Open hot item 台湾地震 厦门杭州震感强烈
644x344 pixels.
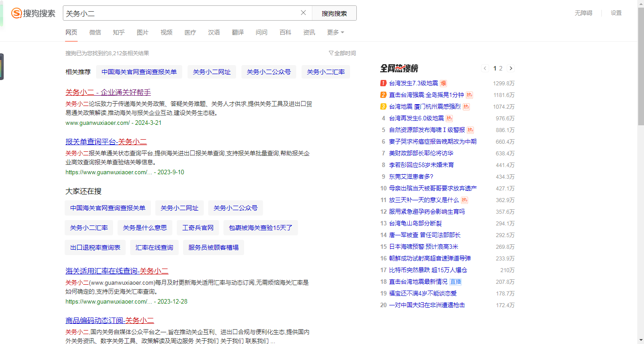tap(425, 106)
